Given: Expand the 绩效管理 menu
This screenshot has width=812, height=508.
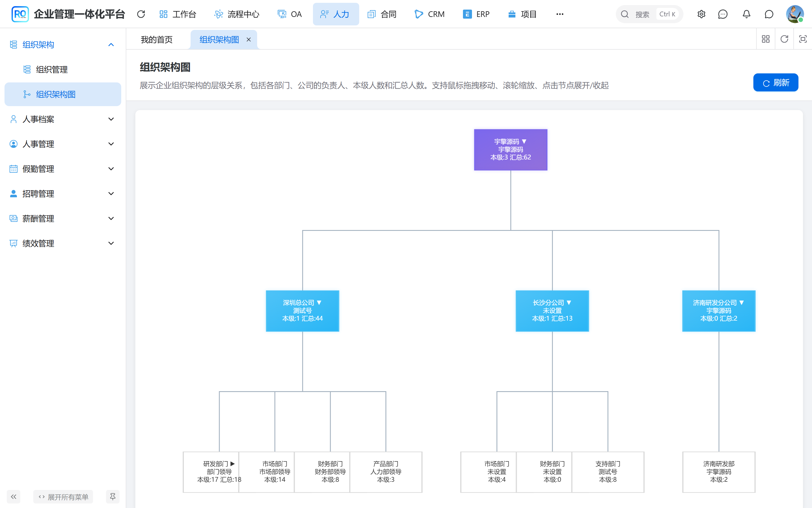Looking at the screenshot, I should click(63, 244).
